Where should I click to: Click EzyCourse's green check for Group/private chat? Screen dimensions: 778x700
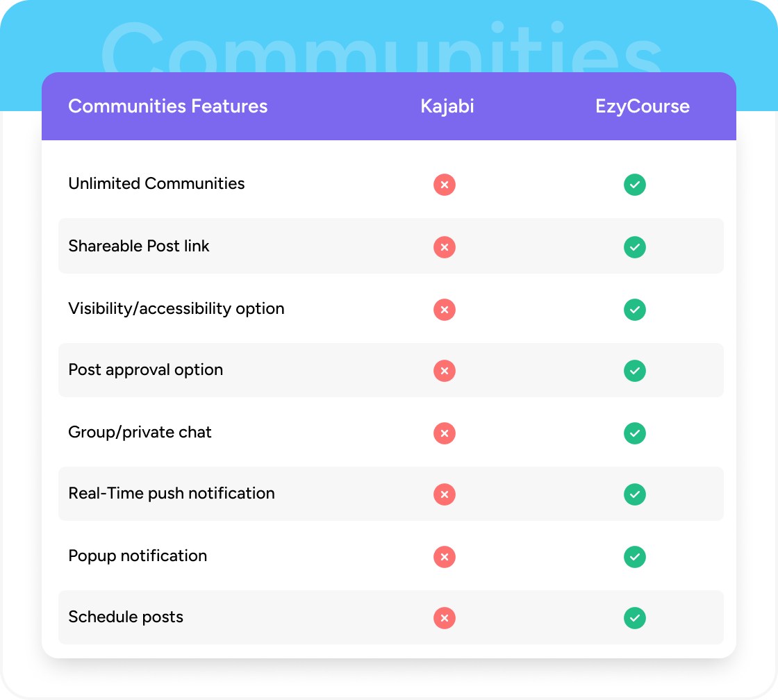tap(634, 433)
